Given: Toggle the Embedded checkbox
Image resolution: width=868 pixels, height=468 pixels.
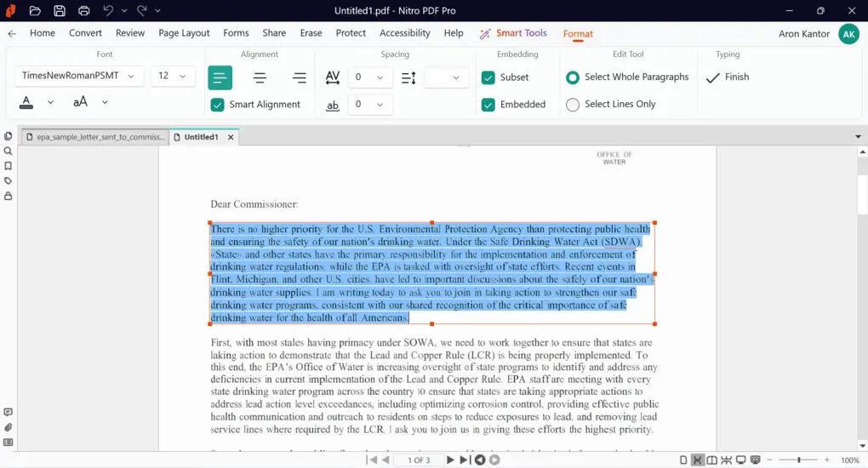Looking at the screenshot, I should (x=488, y=105).
